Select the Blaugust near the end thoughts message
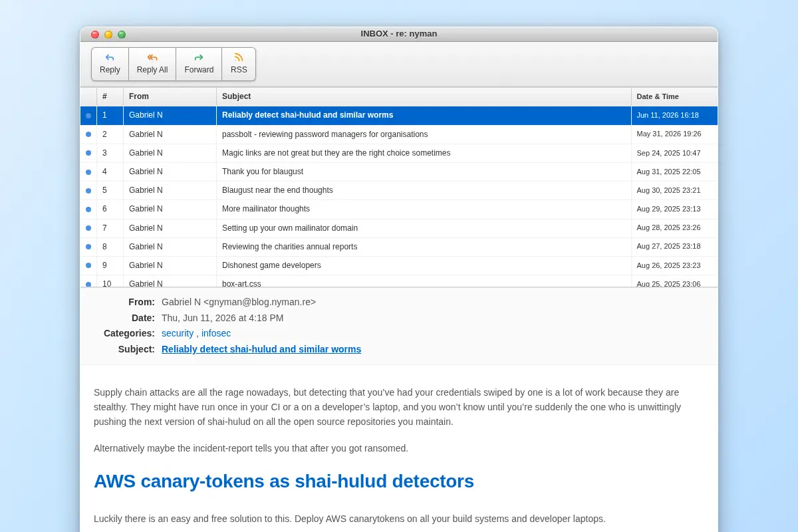The width and height of the screenshot is (798, 532). tap(399, 190)
